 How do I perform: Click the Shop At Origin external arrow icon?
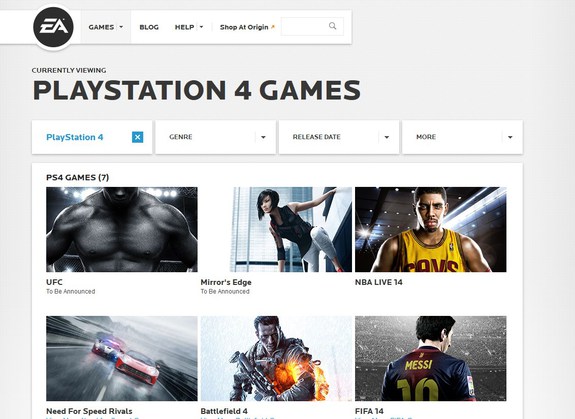[x=272, y=27]
